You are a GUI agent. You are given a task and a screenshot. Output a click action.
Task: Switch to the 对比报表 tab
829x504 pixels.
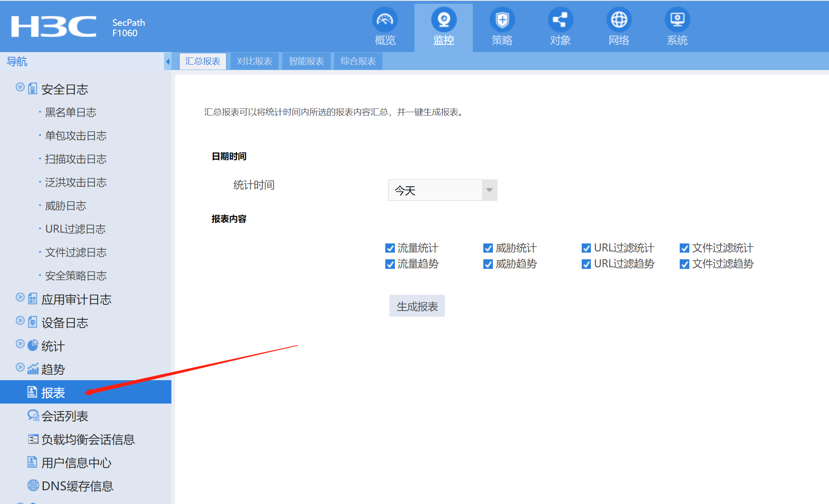[254, 61]
